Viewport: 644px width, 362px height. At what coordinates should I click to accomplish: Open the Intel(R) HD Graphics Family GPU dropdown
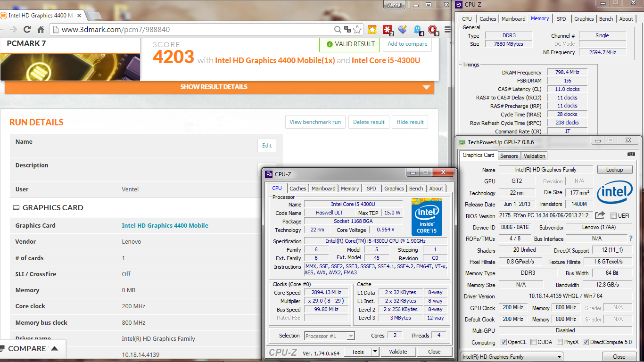[x=511, y=357]
